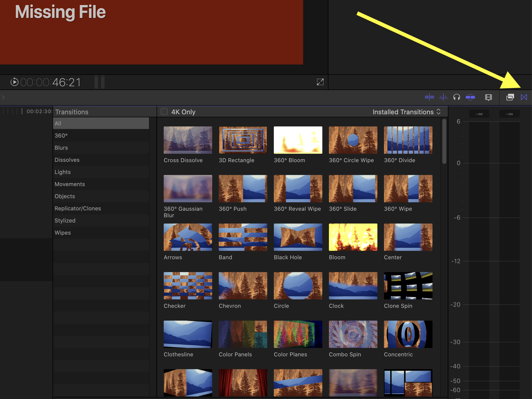Pick the Black Hole transition
The width and height of the screenshot is (532, 399).
[x=298, y=237]
